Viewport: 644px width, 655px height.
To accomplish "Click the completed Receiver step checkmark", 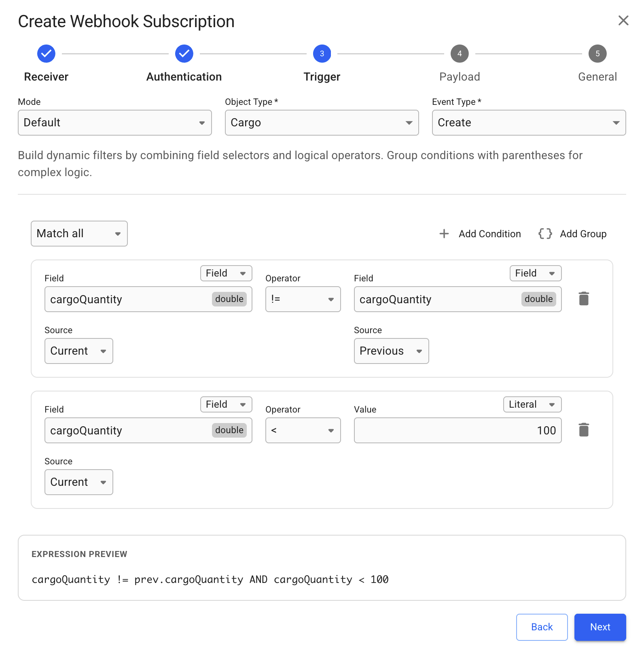I will [47, 54].
